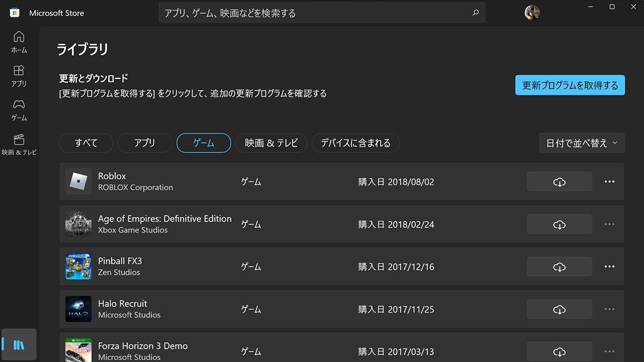Click Zen Studios publisher text

click(x=119, y=272)
